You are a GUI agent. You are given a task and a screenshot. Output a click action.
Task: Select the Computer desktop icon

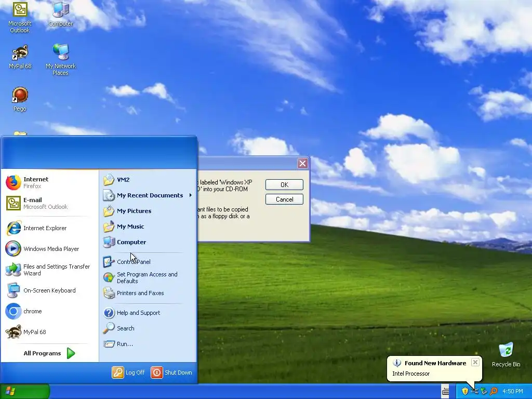(x=60, y=14)
